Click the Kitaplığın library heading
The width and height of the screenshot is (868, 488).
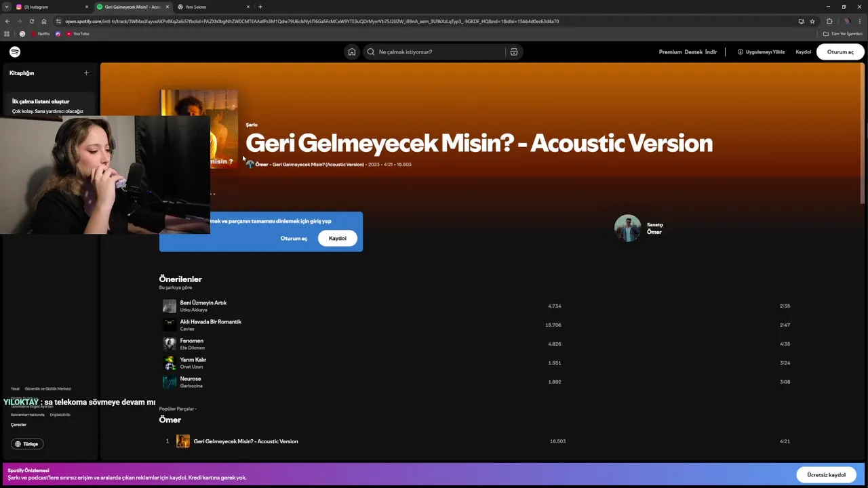(21, 73)
